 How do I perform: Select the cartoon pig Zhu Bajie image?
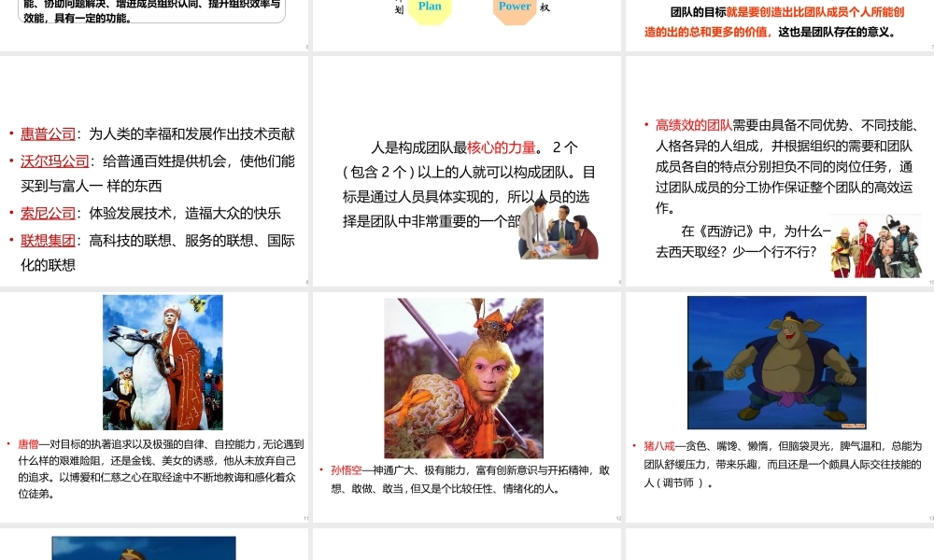pos(777,362)
